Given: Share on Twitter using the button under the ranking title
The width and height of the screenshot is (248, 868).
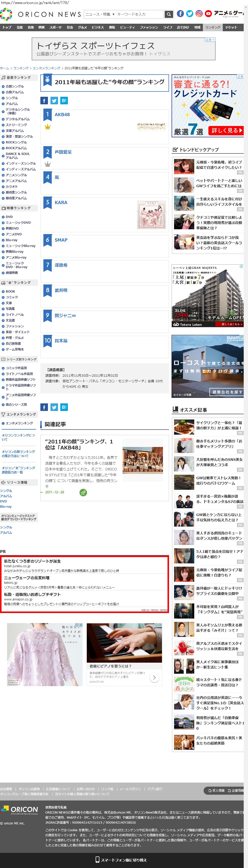Looking at the screenshot, I should 54,101.
